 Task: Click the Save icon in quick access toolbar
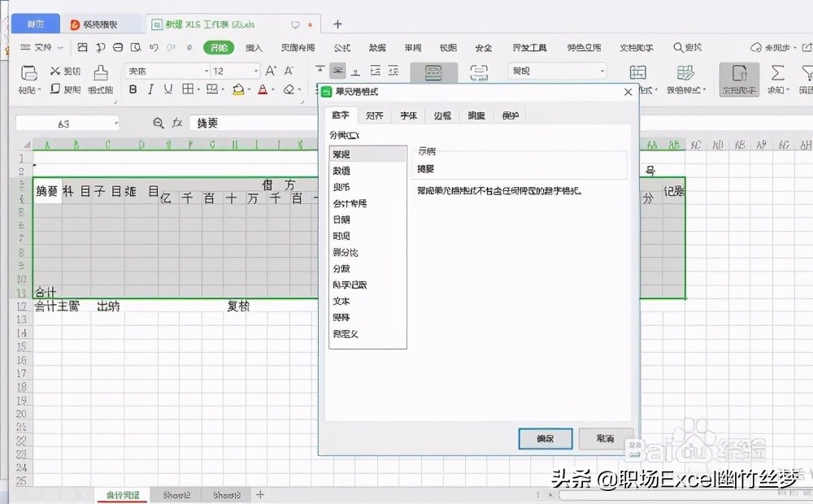tap(83, 47)
